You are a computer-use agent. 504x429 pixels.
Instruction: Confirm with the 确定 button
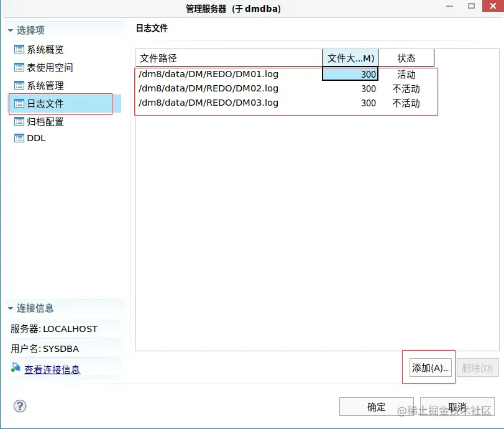point(375,406)
